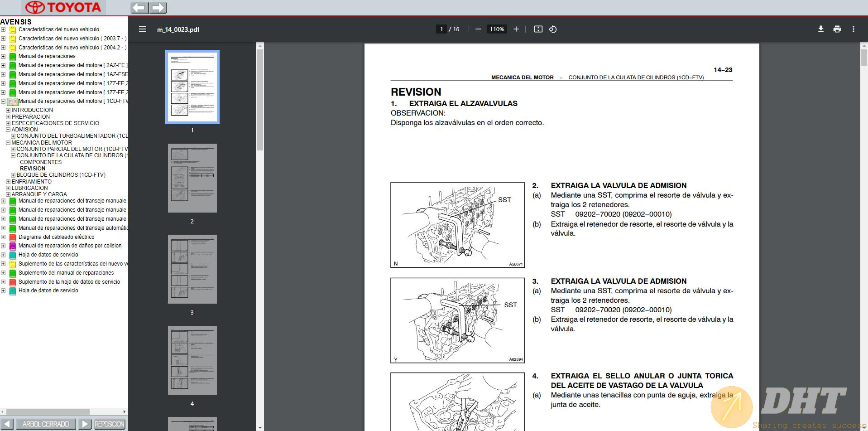Click the tree panel horizontal scrollbar
The image size is (868, 431).
(x=48, y=412)
